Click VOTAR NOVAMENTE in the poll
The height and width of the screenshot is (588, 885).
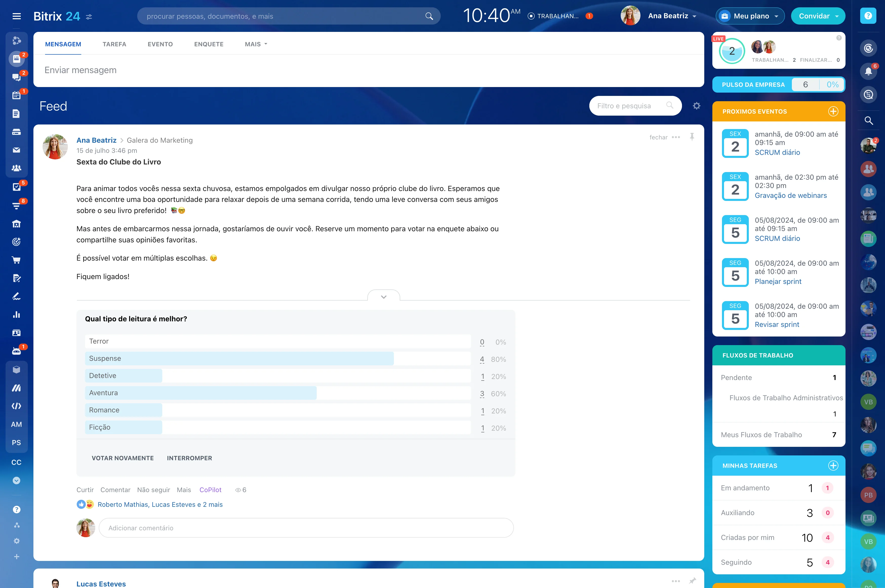123,458
